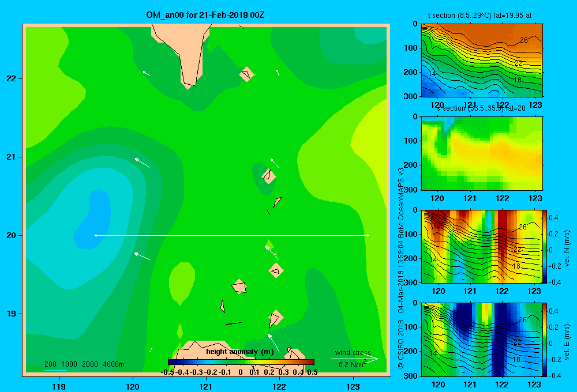Click the wind arrow near 19.8N 120E
Image resolution: width=577 pixels, height=392 pixels.
[142, 256]
